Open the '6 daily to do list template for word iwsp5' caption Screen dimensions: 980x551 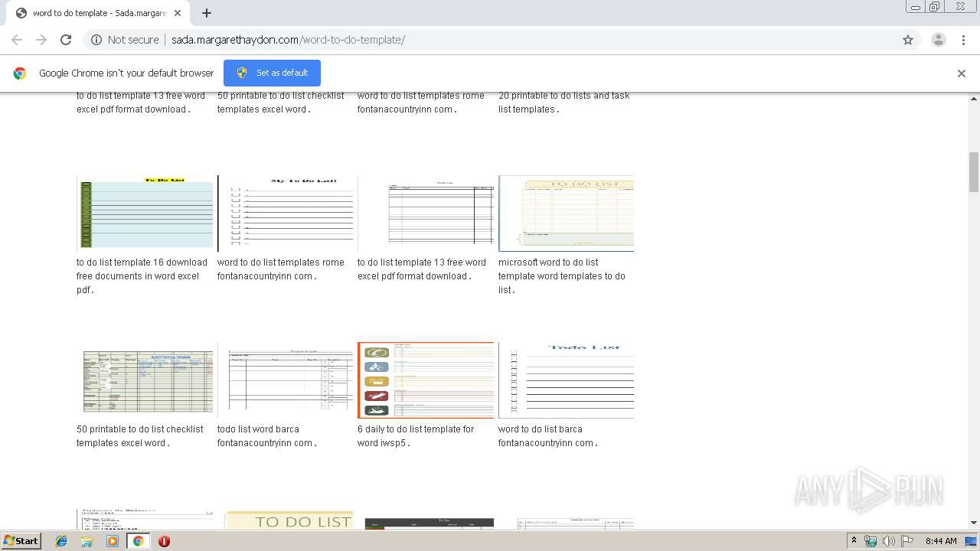pyautogui.click(x=416, y=436)
